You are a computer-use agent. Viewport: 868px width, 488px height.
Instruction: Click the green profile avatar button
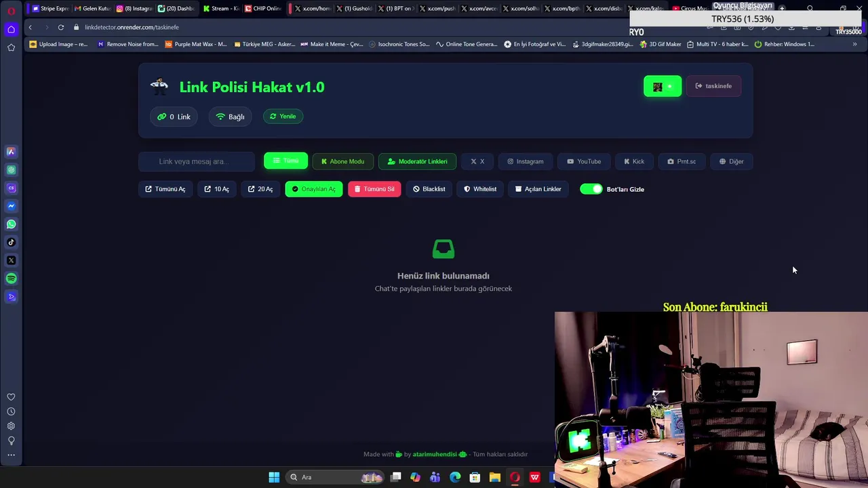(x=663, y=86)
